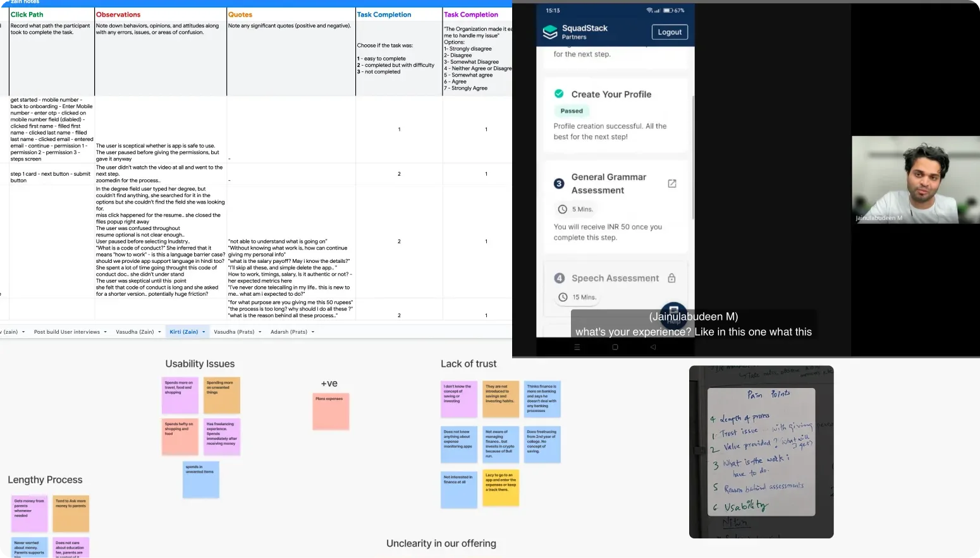Viewport: 980px width, 558px height.
Task: Select the 'Spends hefty on shopping and food' note
Action: (180, 437)
